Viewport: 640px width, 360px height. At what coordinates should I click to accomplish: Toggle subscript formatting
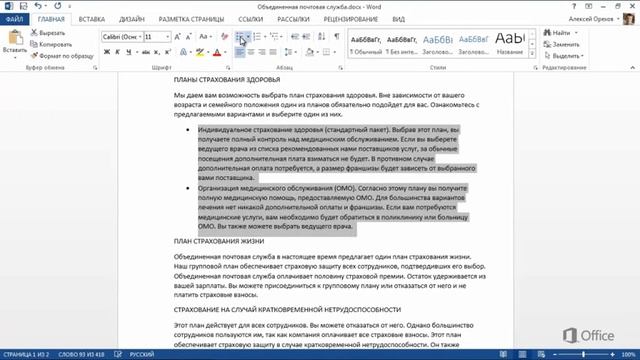(156, 52)
